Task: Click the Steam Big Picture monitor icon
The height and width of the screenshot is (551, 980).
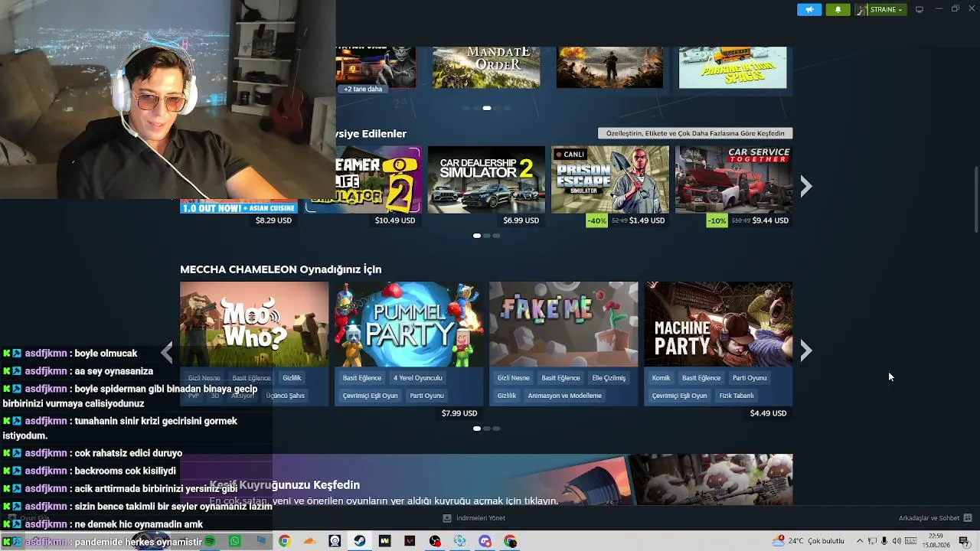Action: pyautogui.click(x=920, y=9)
